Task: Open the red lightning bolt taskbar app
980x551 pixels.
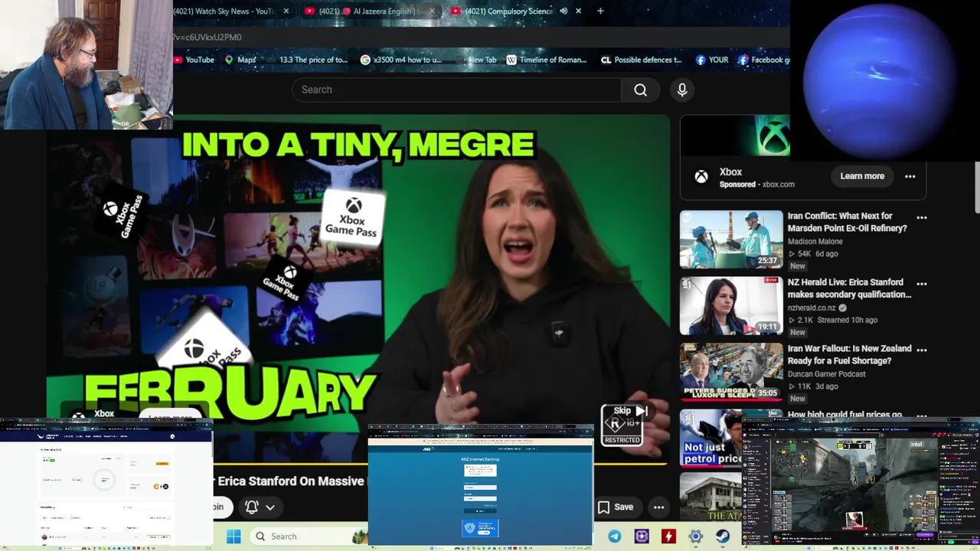Action: pyautogui.click(x=668, y=536)
